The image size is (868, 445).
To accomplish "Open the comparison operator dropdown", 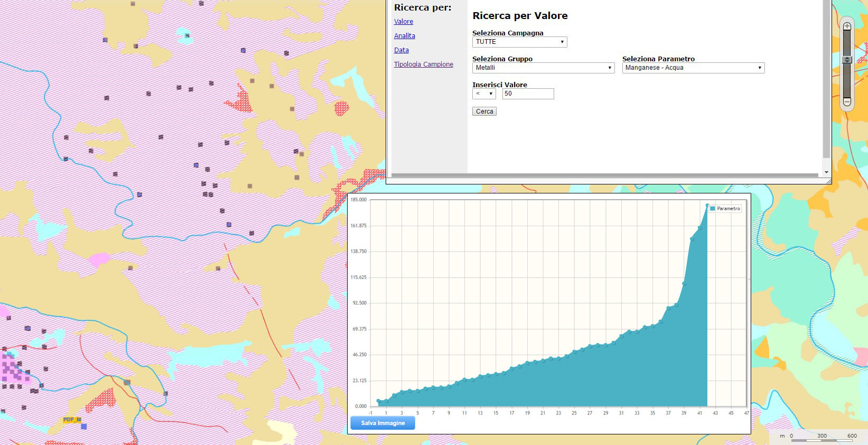I will (483, 94).
